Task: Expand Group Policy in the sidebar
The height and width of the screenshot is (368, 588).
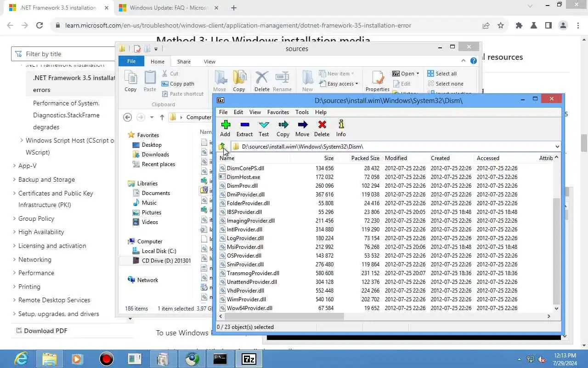Action: (14, 218)
